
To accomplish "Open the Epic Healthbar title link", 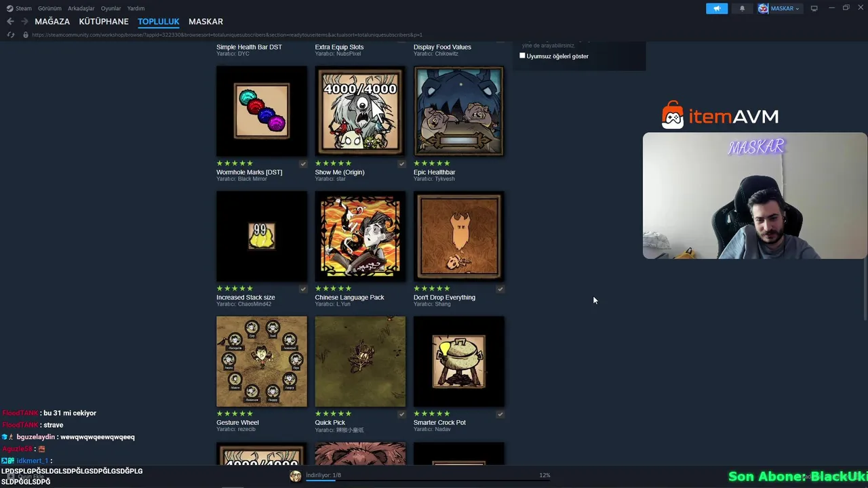I will pyautogui.click(x=434, y=172).
